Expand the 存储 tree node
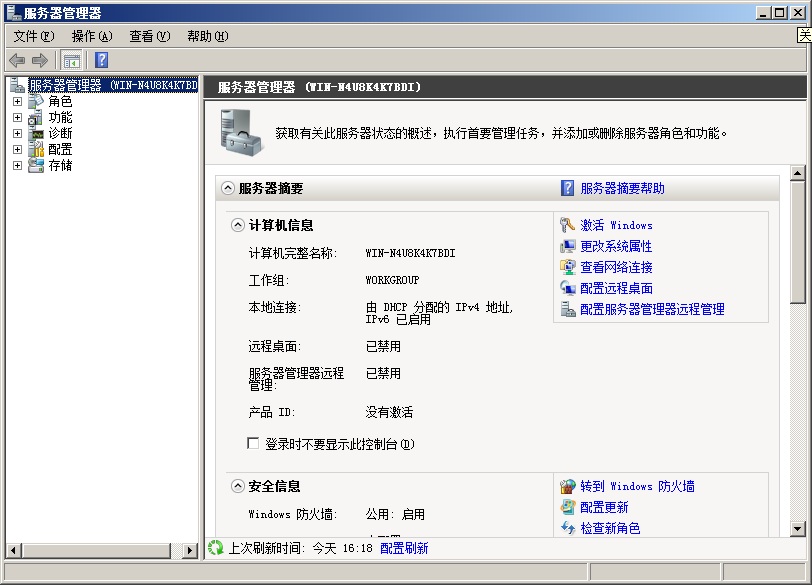This screenshot has height=585, width=812. click(x=17, y=166)
